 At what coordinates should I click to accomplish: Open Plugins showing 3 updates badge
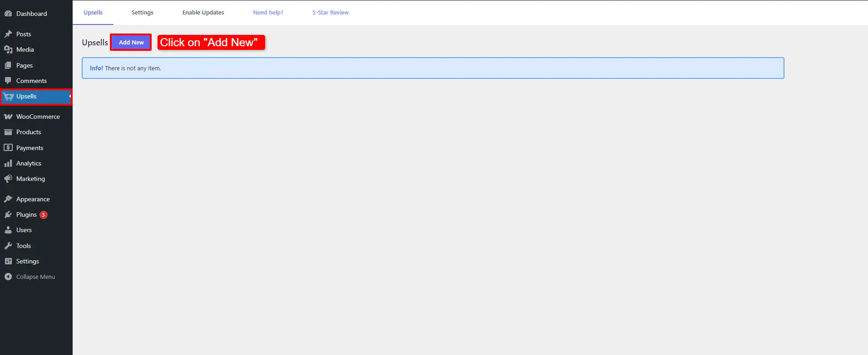point(27,214)
